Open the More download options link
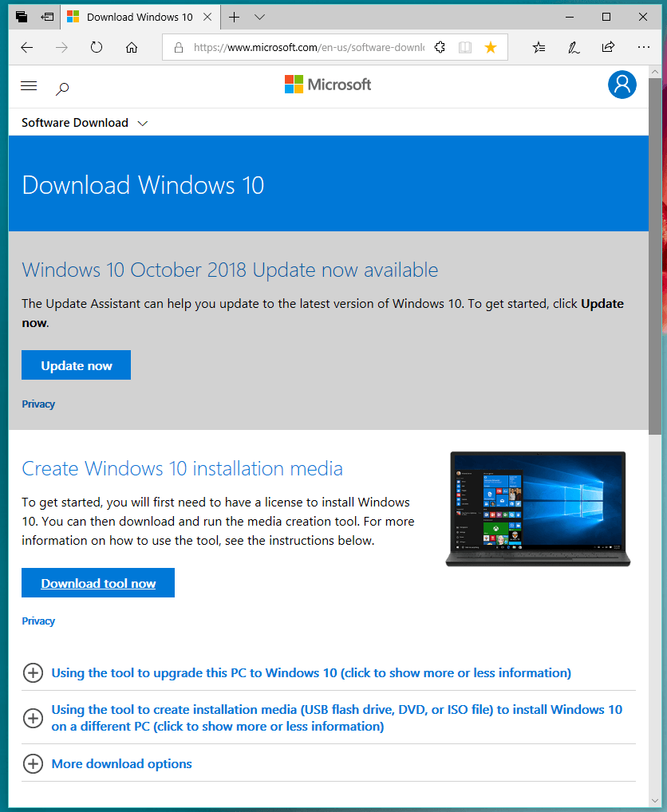667x812 pixels. [122, 764]
